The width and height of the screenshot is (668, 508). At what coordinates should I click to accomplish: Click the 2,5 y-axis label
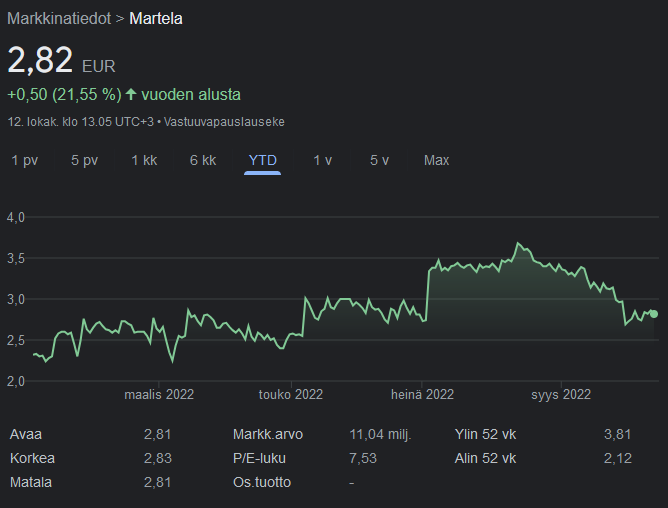(16, 340)
